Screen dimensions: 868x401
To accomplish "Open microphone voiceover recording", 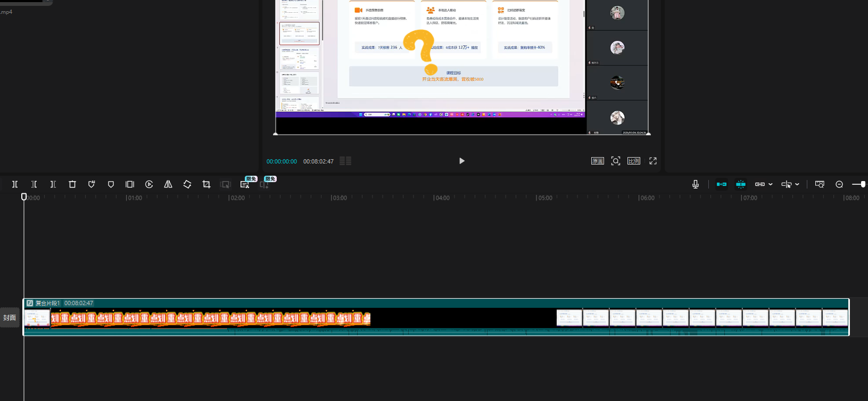I will [695, 184].
